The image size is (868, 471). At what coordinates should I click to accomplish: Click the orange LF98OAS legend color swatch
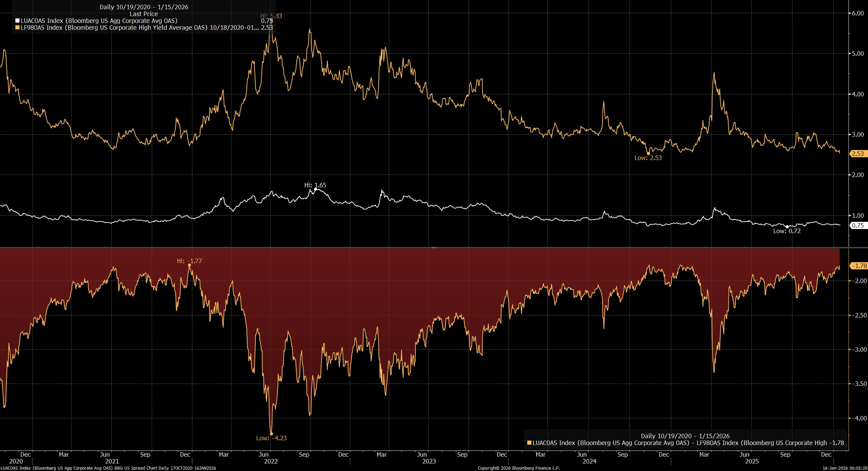coord(17,28)
